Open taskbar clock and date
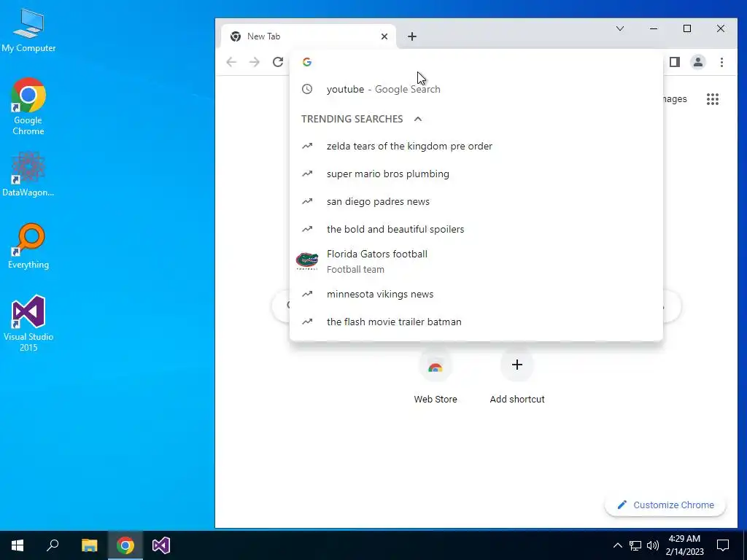747x560 pixels. coord(684,545)
